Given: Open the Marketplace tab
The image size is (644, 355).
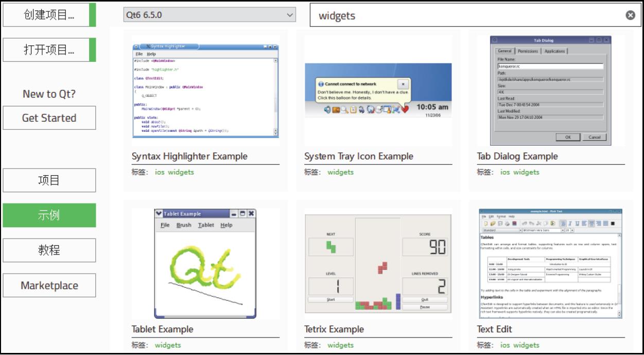Looking at the screenshot, I should pyautogui.click(x=49, y=285).
